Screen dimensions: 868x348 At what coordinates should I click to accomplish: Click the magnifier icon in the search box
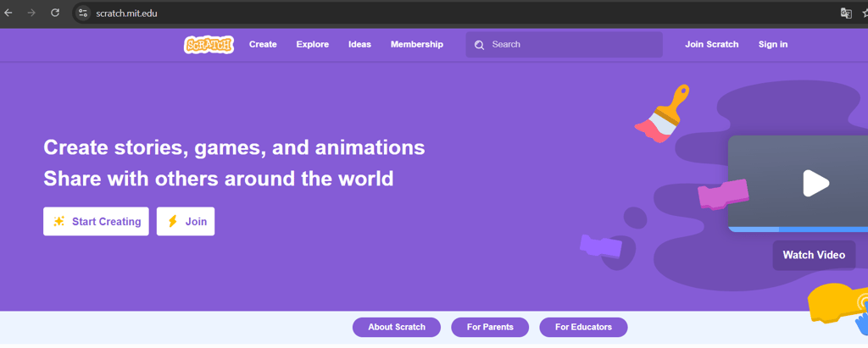tap(480, 45)
